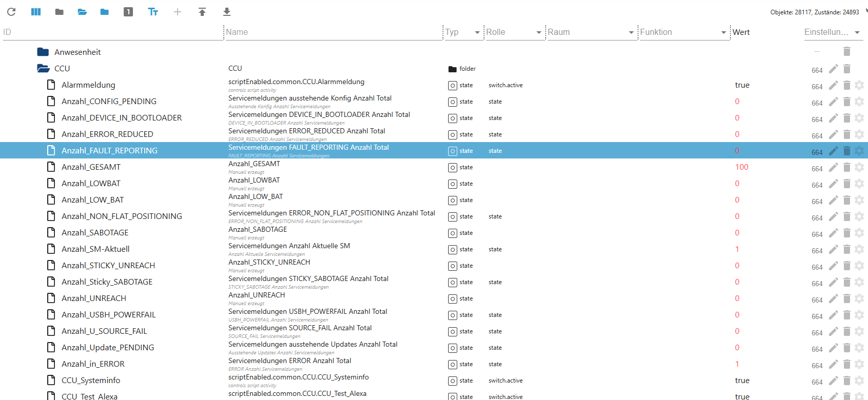Open the Raum filter dropdown
Viewport: 868px width, 400px height.
631,32
